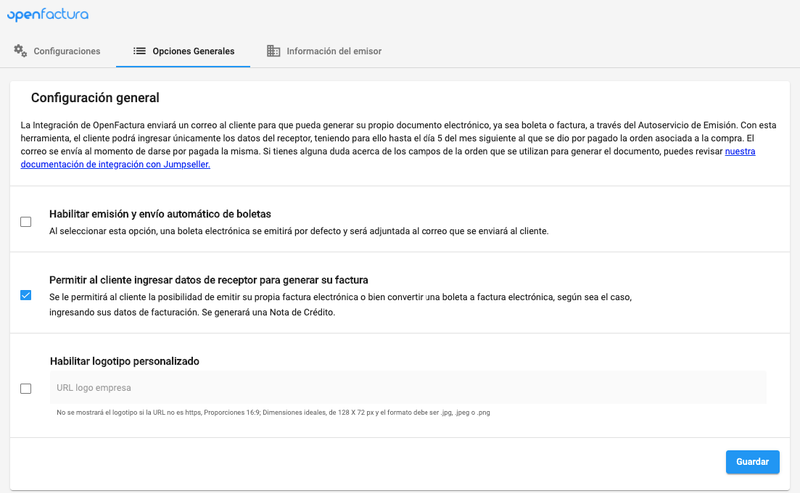Click 'Habilitar emisión y envío automático de boletas' label
800x493 pixels.
(160, 214)
